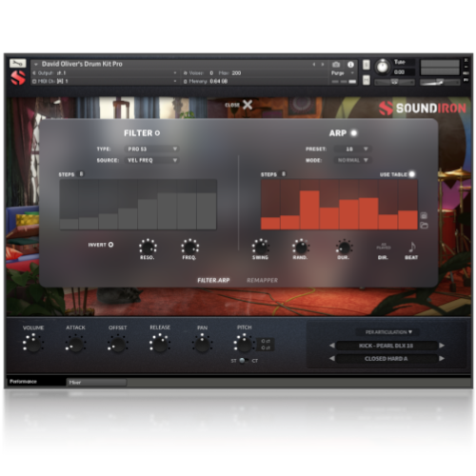Click the Freq. filter knob
The image size is (476, 476).
click(x=189, y=247)
